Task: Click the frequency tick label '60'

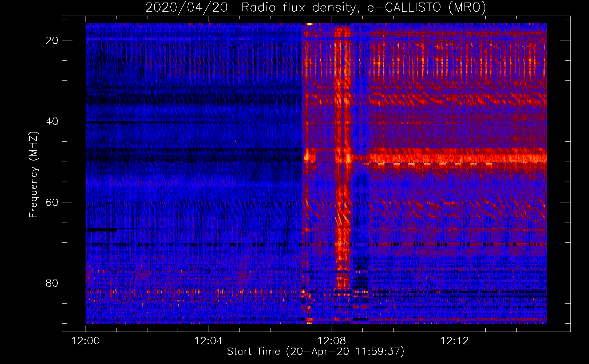Action: [x=52, y=202]
